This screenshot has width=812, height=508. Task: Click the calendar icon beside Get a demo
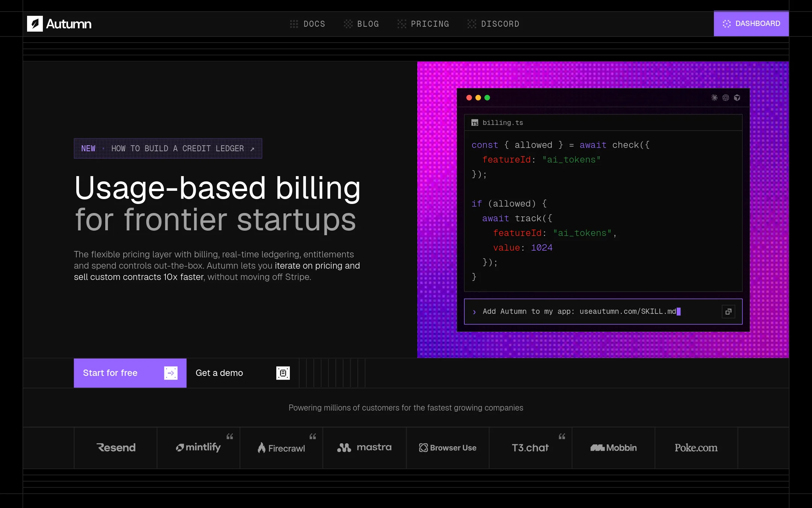(283, 373)
